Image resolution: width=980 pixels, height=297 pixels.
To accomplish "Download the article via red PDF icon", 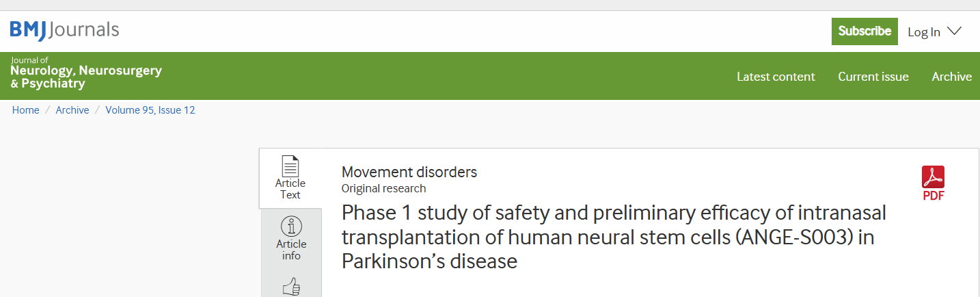I will click(x=933, y=177).
